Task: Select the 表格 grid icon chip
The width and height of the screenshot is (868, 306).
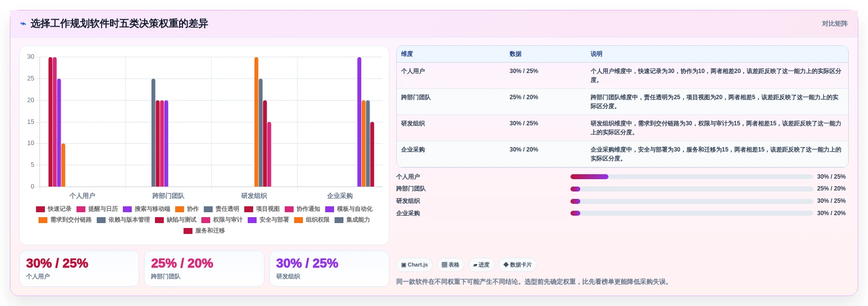Action: pos(451,265)
